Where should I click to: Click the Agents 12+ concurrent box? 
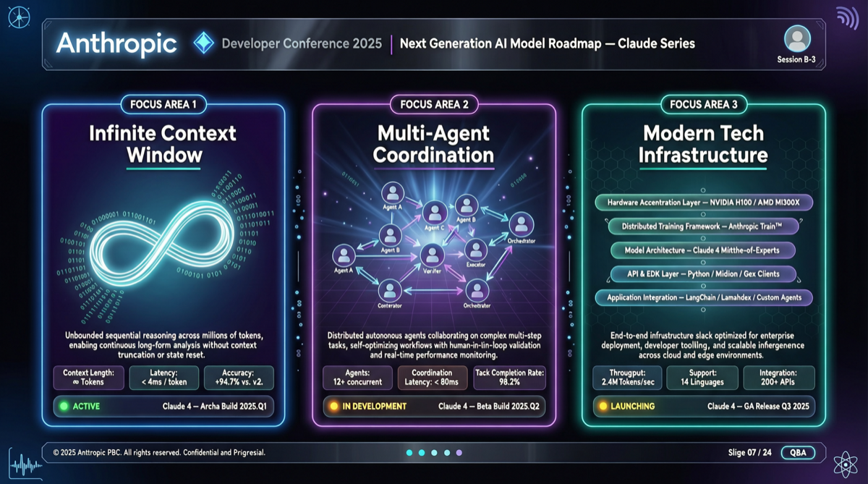357,378
